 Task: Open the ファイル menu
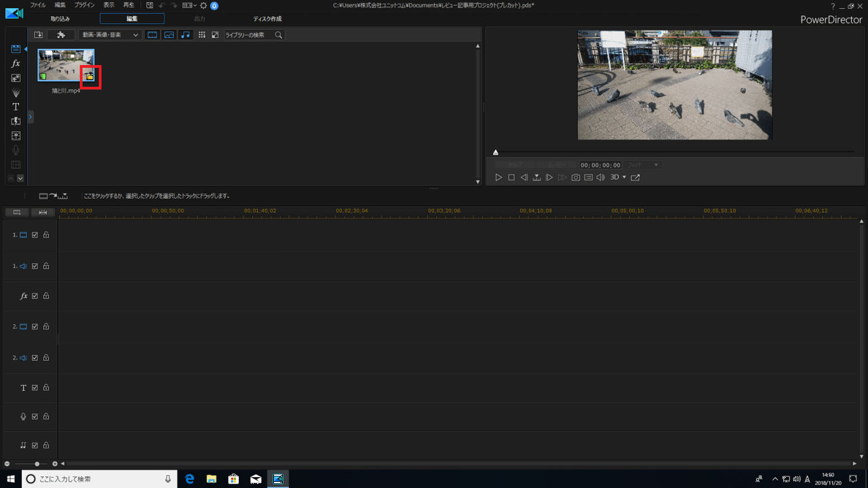38,5
